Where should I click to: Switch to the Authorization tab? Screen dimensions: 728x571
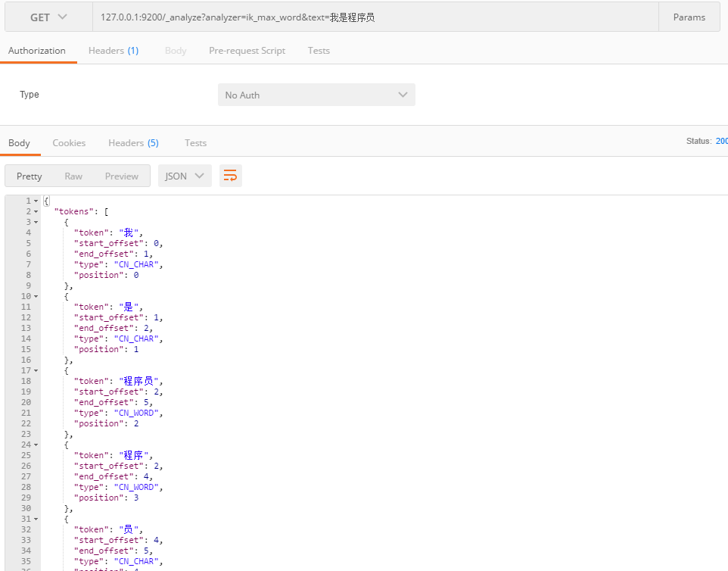(36, 51)
